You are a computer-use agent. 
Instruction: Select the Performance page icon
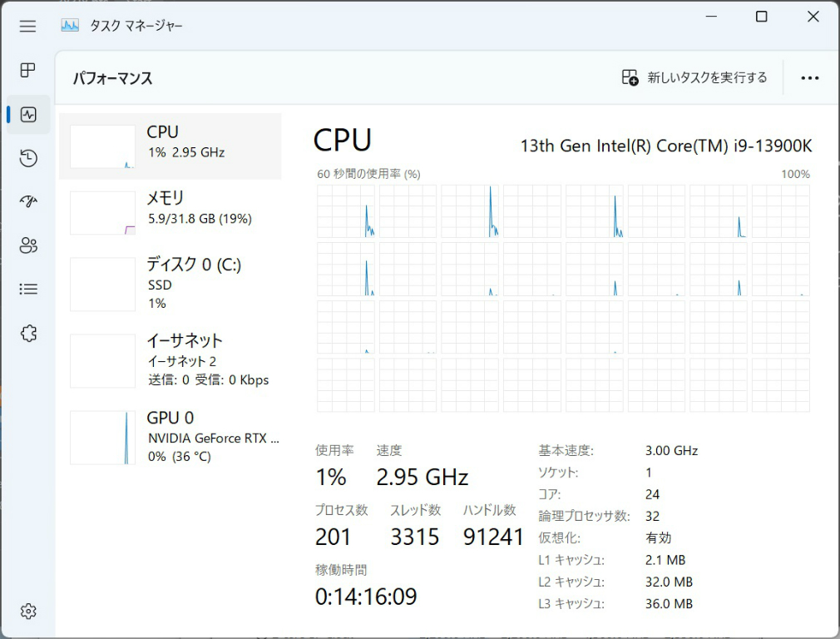coord(28,115)
